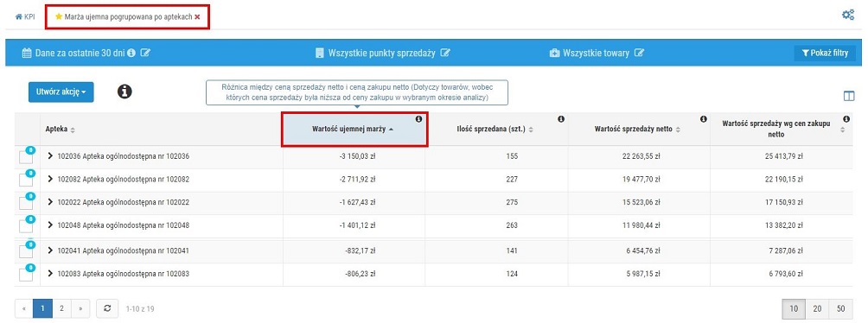Open the settings gears icon

pyautogui.click(x=847, y=15)
